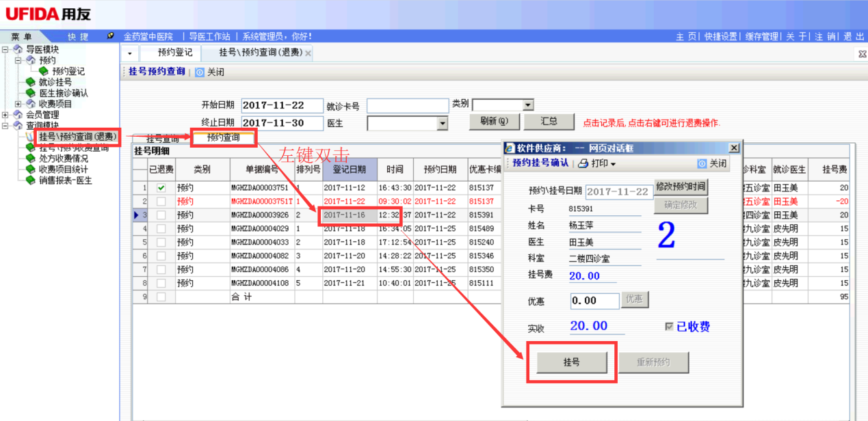The image size is (868, 421).
Task: Click 退出 in the top bar
Action: (x=854, y=36)
